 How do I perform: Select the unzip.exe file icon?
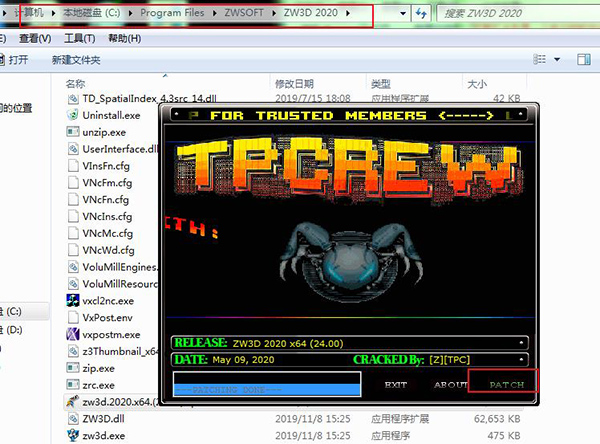pos(72,132)
